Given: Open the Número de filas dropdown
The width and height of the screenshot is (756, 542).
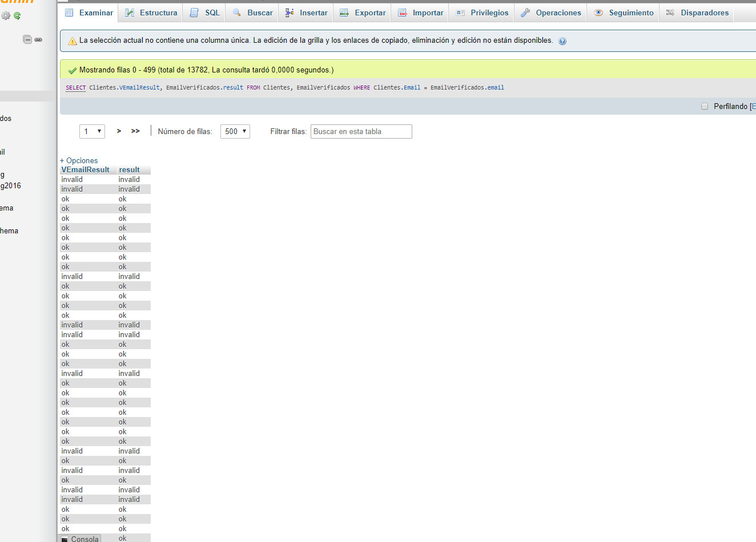Looking at the screenshot, I should point(235,131).
